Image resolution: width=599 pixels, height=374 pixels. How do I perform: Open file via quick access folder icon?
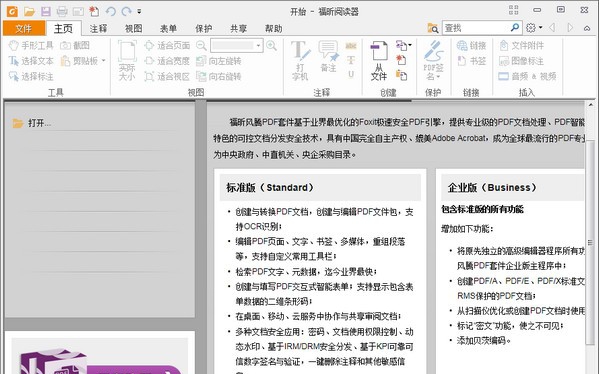click(x=29, y=11)
